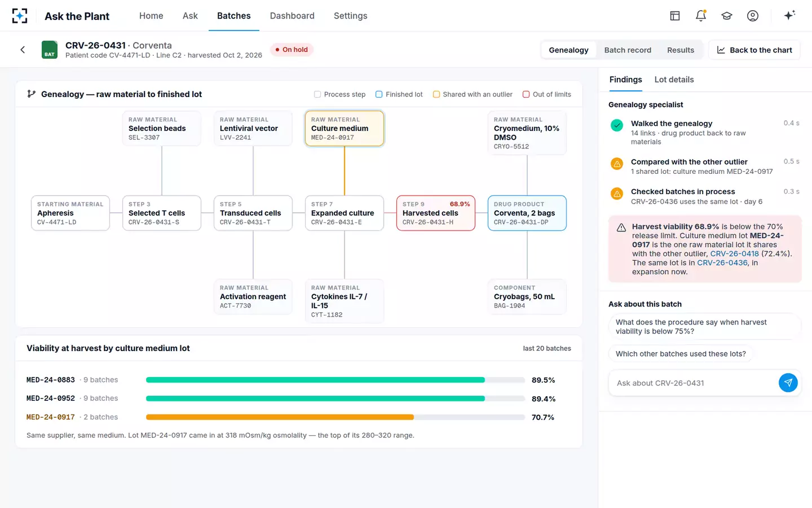Click the MED-24-0883 green viability bar
This screenshot has width=812, height=508.
(x=315, y=380)
